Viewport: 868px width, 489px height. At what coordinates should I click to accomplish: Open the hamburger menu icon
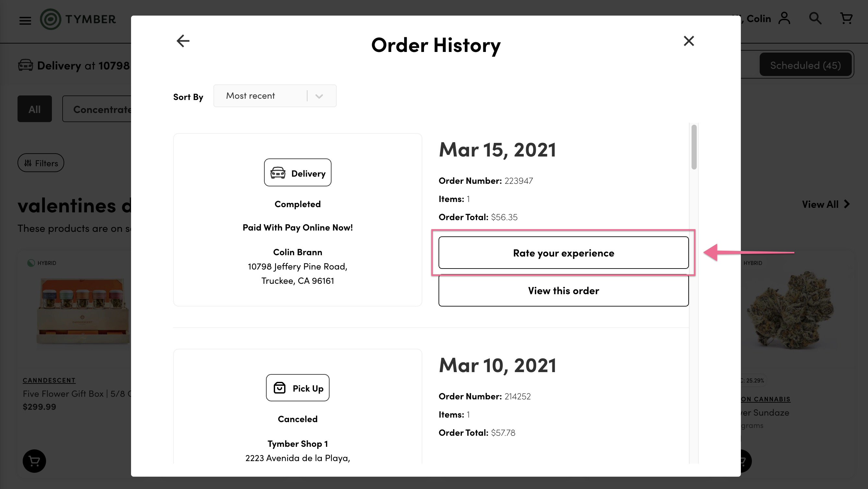click(25, 21)
